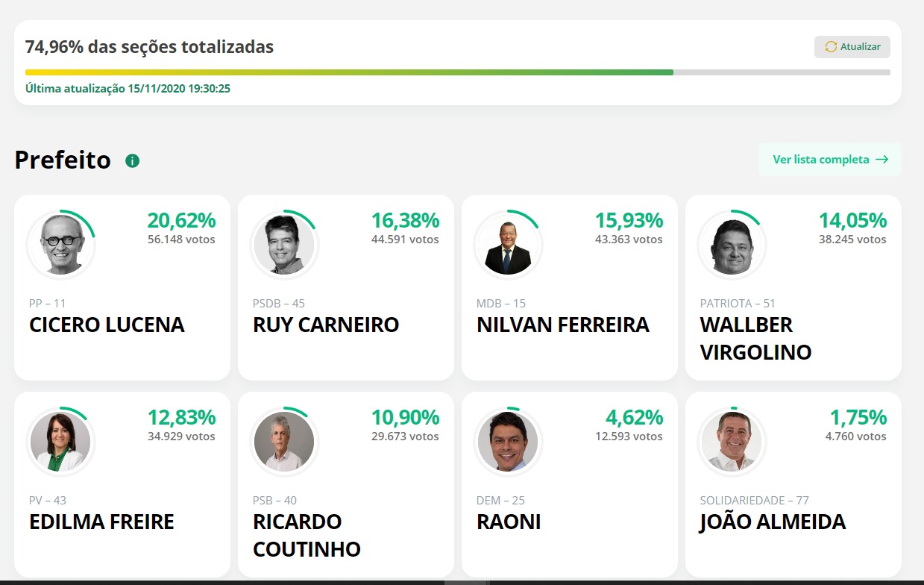Viewport: 924px width, 585px height.
Task: Click the Última atualização timestamp text
Action: pos(128,89)
